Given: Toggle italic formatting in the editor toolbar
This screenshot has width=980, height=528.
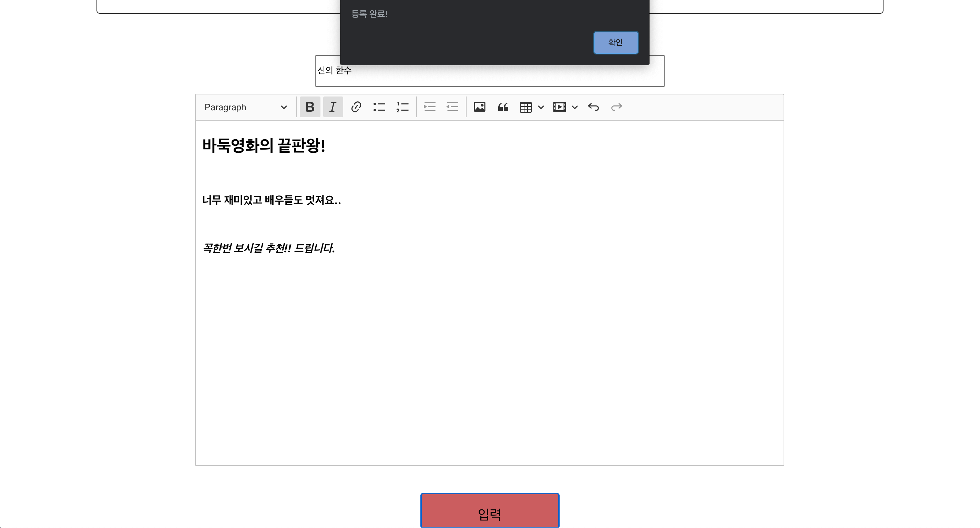Looking at the screenshot, I should click(333, 107).
